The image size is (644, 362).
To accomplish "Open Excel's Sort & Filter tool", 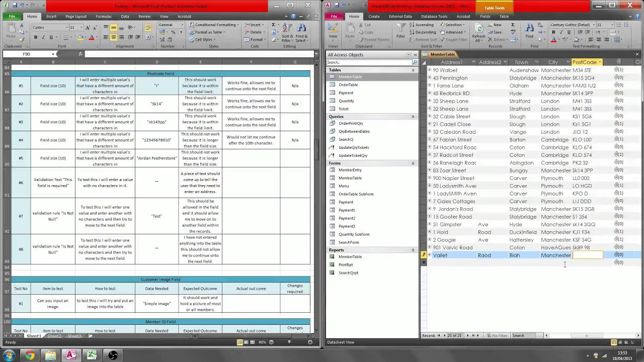I will [x=287, y=32].
